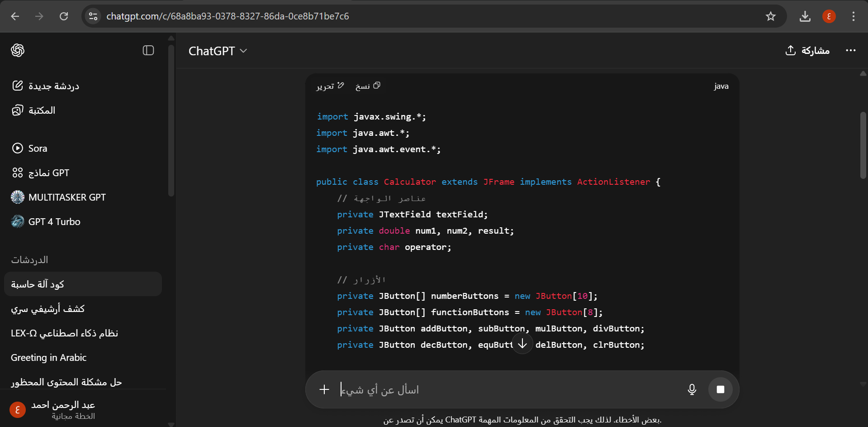
Task: Click 'Calculator' class name in code
Action: (x=410, y=182)
